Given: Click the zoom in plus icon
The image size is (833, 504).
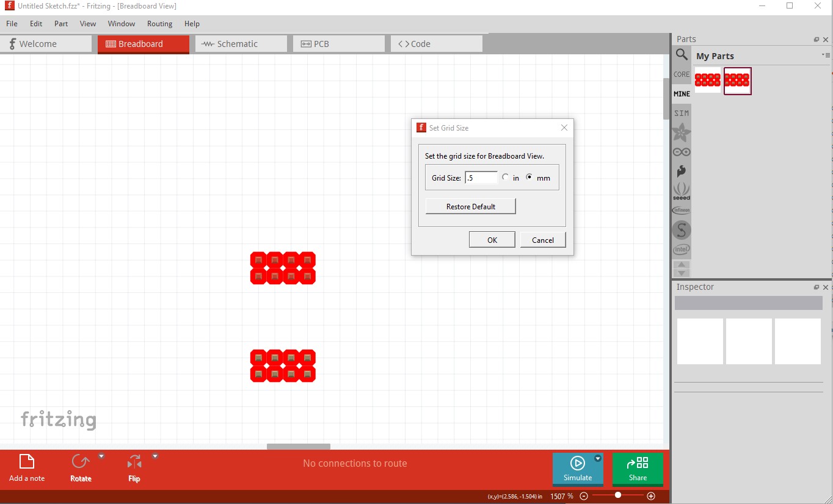Looking at the screenshot, I should (651, 496).
